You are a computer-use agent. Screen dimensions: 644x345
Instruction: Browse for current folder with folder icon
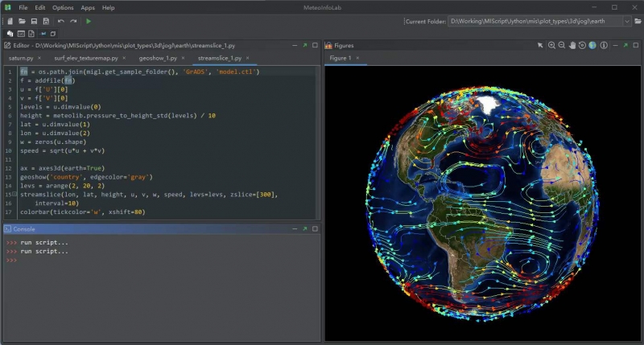click(636, 20)
